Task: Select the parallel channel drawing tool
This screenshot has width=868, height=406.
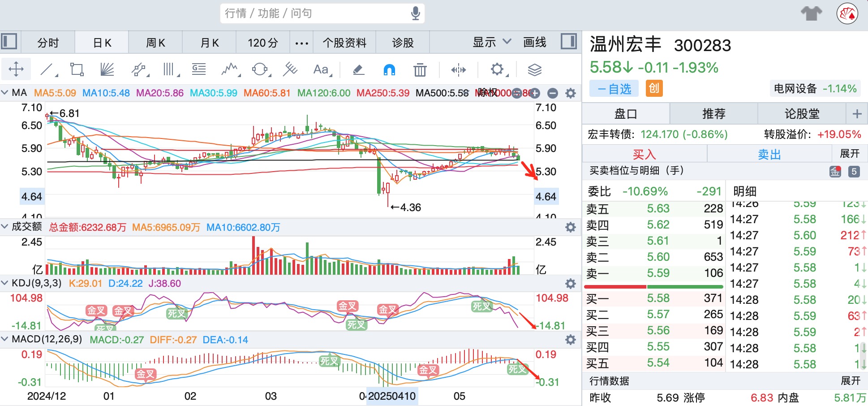Action: coord(139,69)
